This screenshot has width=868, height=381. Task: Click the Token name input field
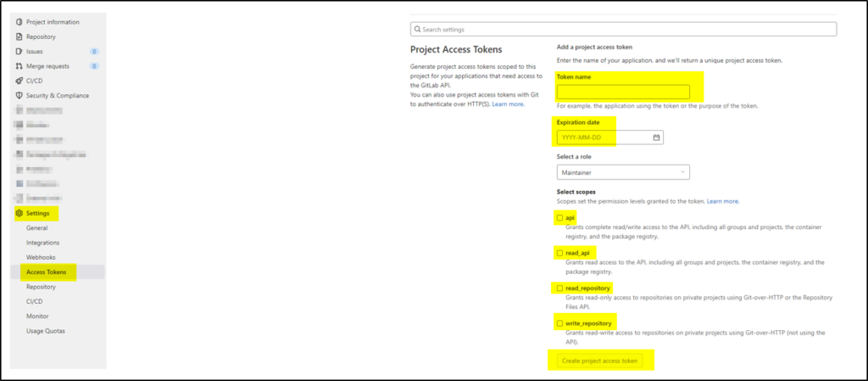click(x=622, y=92)
